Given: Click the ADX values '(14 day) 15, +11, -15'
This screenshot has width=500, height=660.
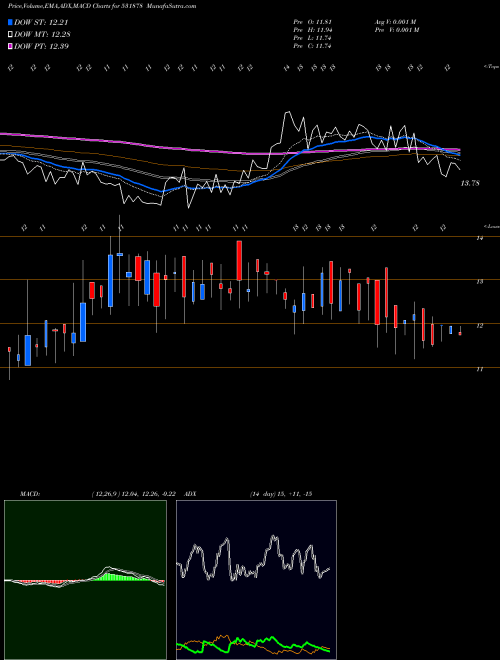Looking at the screenshot, I should [281, 494].
